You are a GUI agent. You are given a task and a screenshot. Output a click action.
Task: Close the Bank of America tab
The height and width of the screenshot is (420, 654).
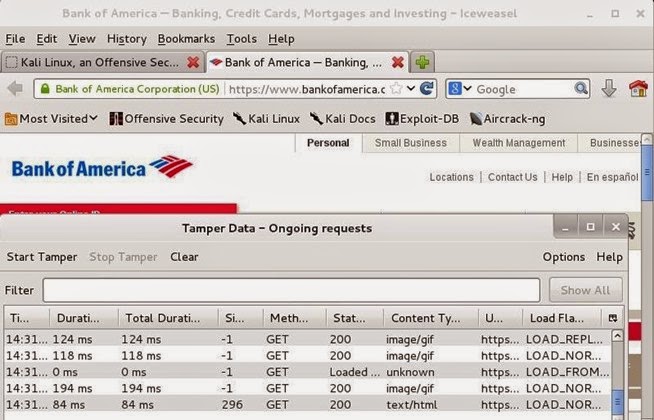[x=397, y=63]
